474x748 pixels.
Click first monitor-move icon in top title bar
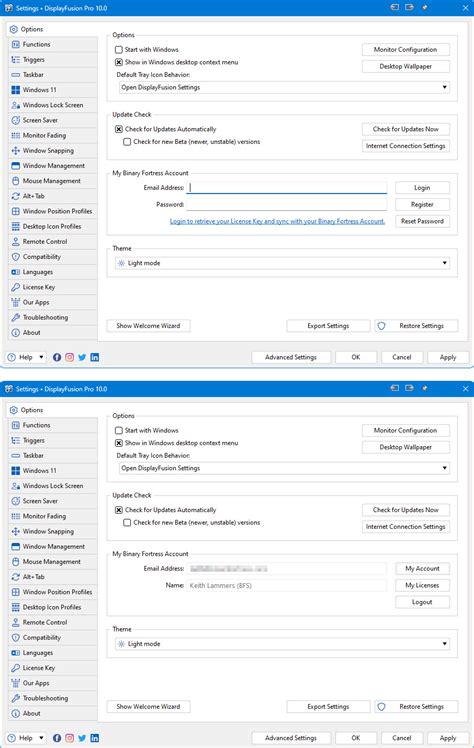(x=394, y=8)
